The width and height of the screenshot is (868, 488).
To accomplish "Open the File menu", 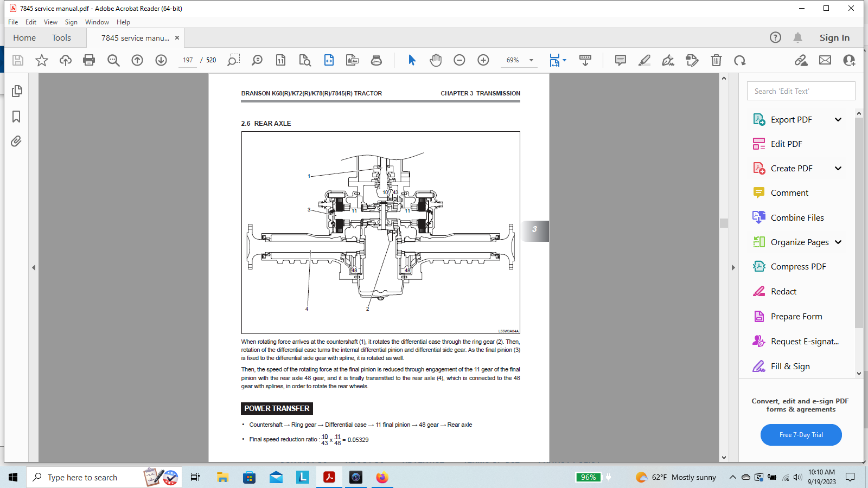I will coord(13,22).
